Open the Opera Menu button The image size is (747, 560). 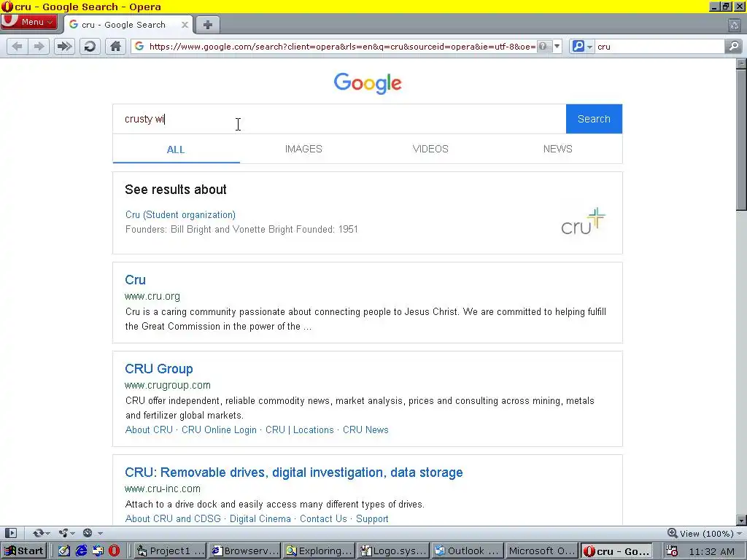point(29,22)
